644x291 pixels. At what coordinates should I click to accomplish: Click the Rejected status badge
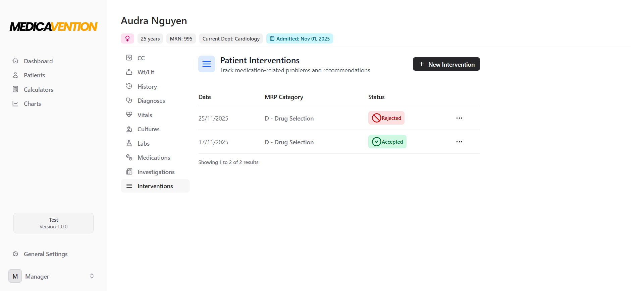point(386,118)
